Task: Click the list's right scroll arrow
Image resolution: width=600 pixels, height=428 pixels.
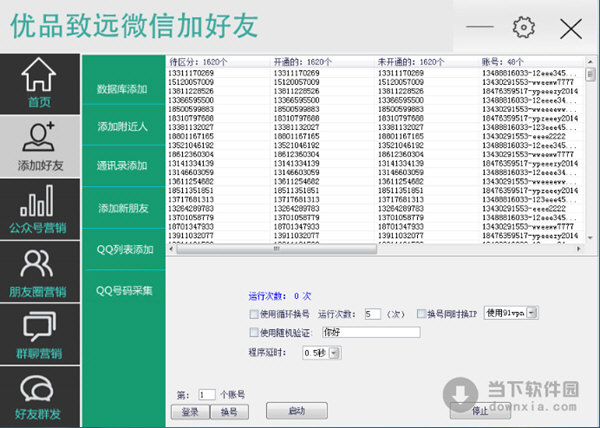Action: coord(579,249)
